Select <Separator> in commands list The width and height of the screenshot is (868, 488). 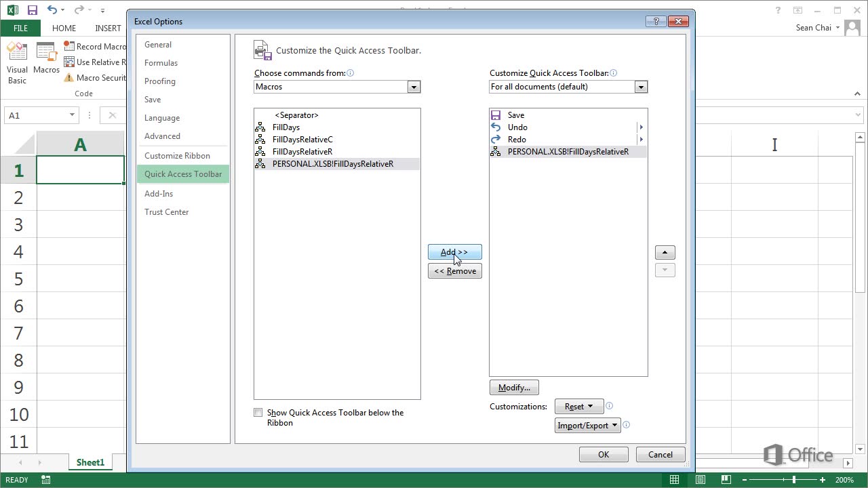[x=337, y=115]
